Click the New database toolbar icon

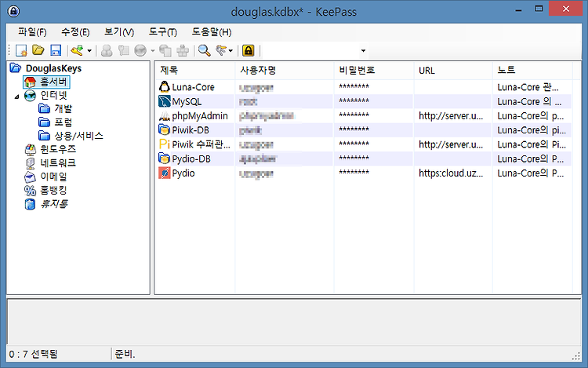[x=21, y=50]
